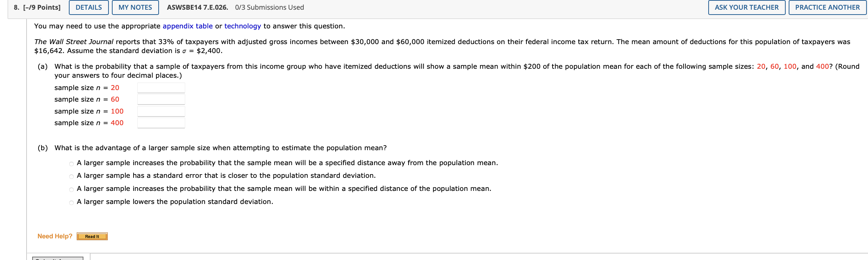Click the answer box for sample size 100
The height and width of the screenshot is (260, 868).
pos(161,111)
